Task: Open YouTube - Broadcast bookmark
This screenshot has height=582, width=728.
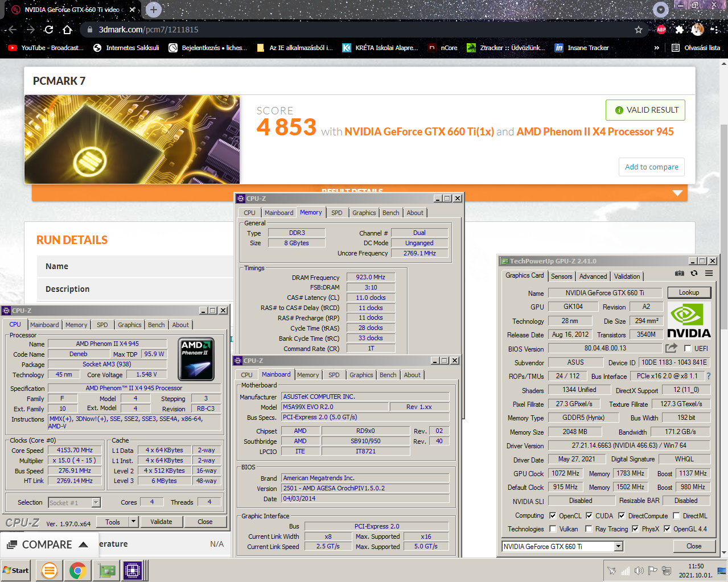Action: tap(46, 48)
